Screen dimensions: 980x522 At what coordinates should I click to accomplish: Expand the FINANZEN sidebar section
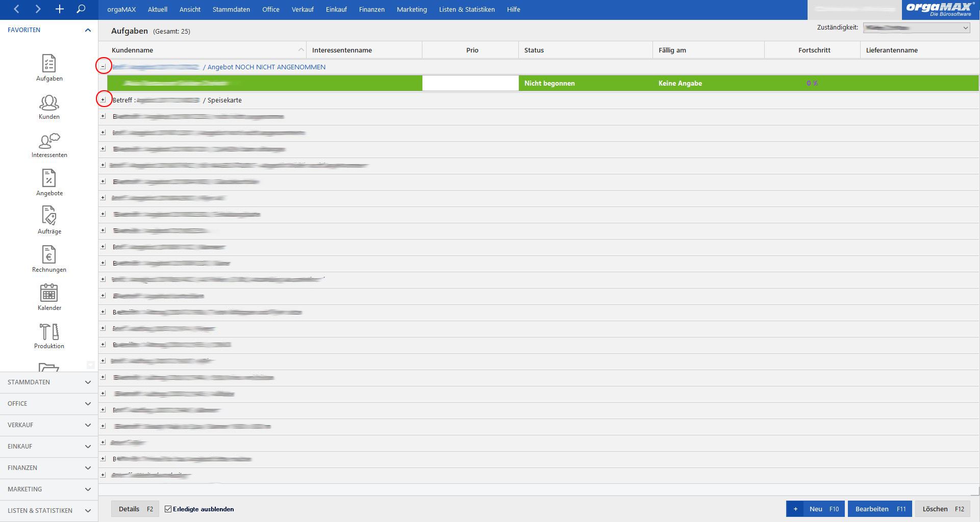(49, 467)
